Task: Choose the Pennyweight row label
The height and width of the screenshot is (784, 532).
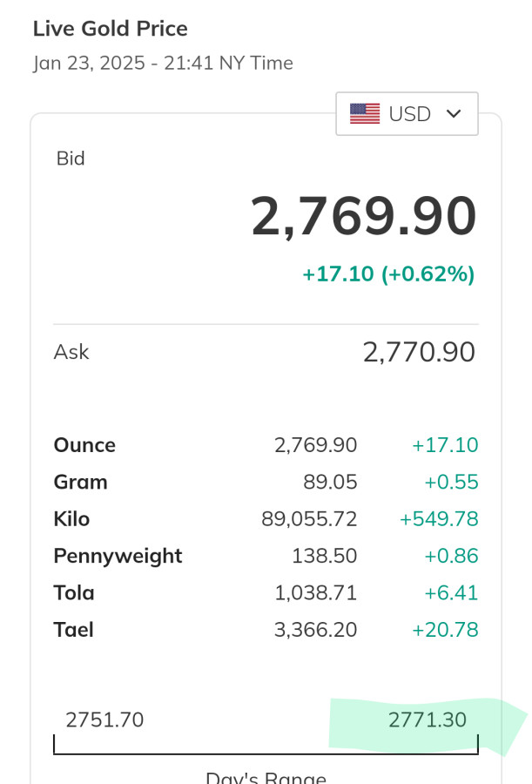Action: point(118,556)
